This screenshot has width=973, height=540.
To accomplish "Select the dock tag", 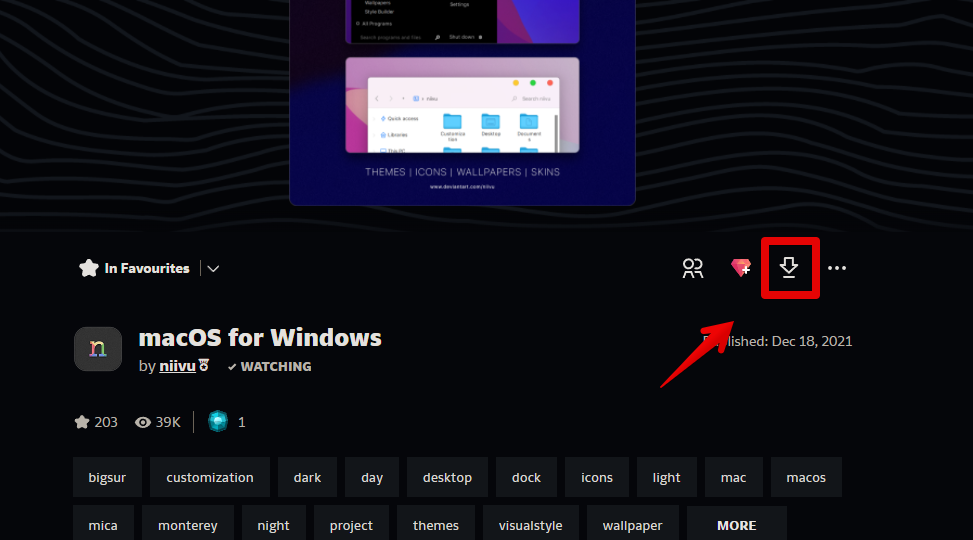I will pyautogui.click(x=526, y=477).
